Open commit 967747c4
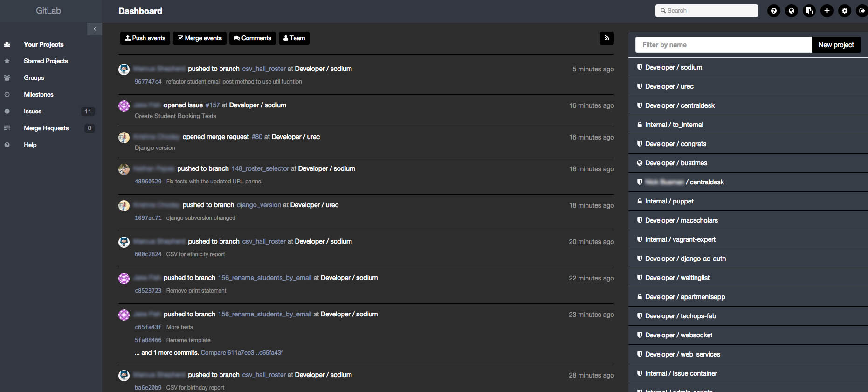 point(148,82)
